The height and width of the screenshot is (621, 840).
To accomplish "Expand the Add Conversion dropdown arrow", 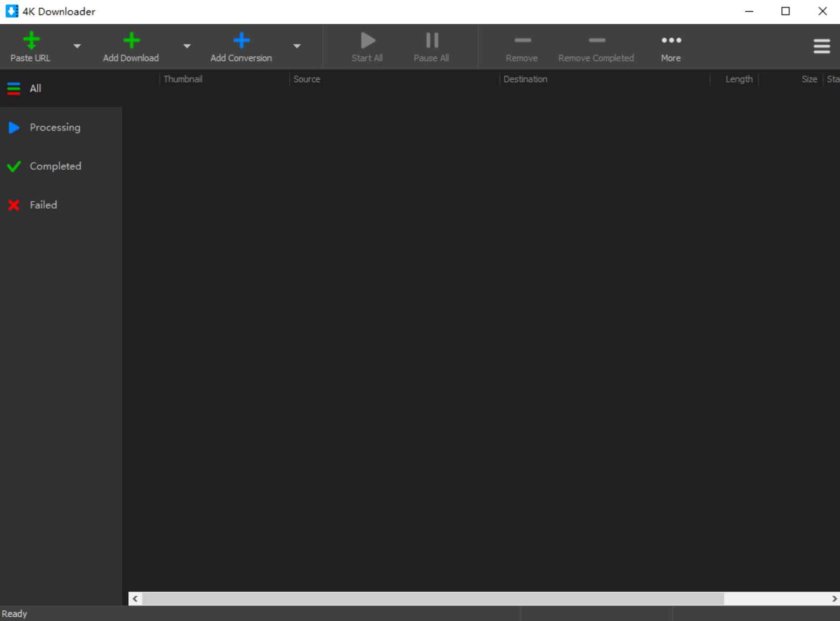I will pyautogui.click(x=297, y=46).
